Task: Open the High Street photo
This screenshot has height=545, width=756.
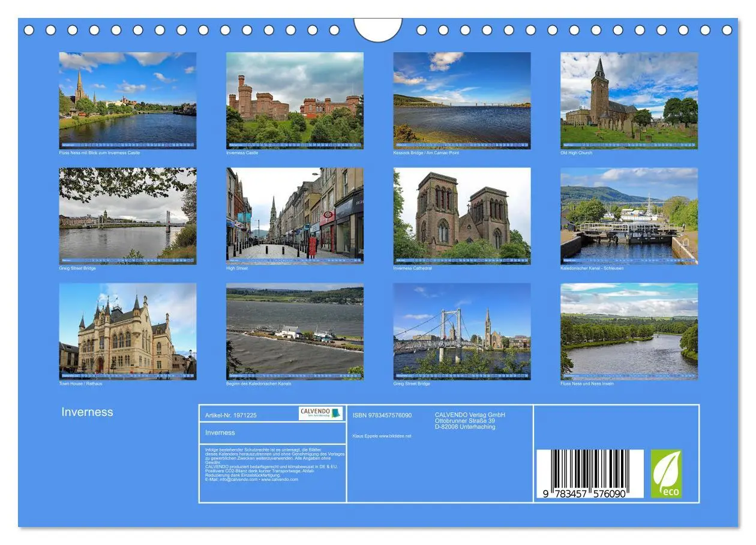Action: pyautogui.click(x=295, y=216)
